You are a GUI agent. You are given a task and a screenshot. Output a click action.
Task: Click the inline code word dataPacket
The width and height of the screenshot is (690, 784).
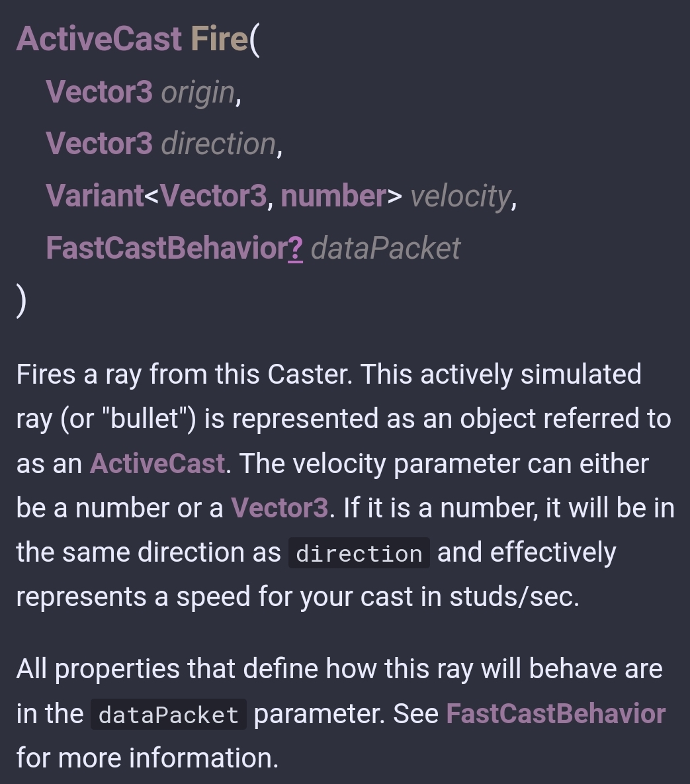tap(168, 715)
